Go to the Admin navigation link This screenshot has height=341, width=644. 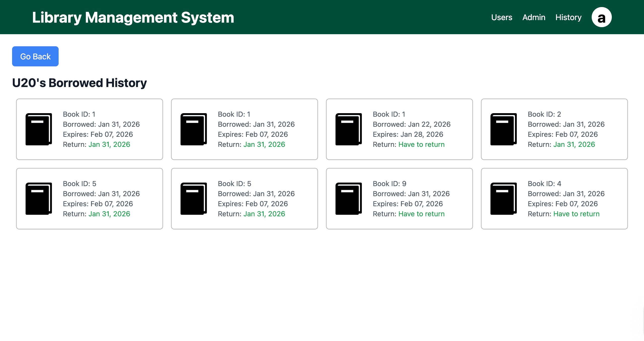point(534,17)
